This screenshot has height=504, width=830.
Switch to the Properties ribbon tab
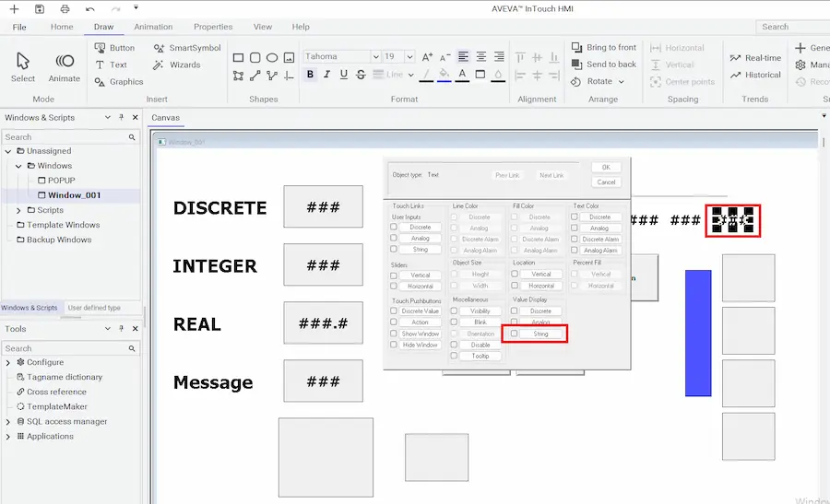[x=213, y=27]
